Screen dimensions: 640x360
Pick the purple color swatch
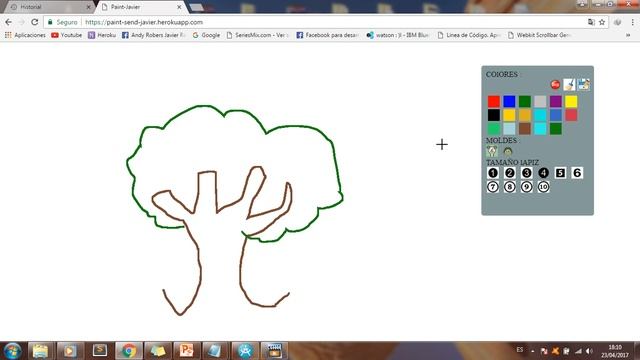point(556,101)
